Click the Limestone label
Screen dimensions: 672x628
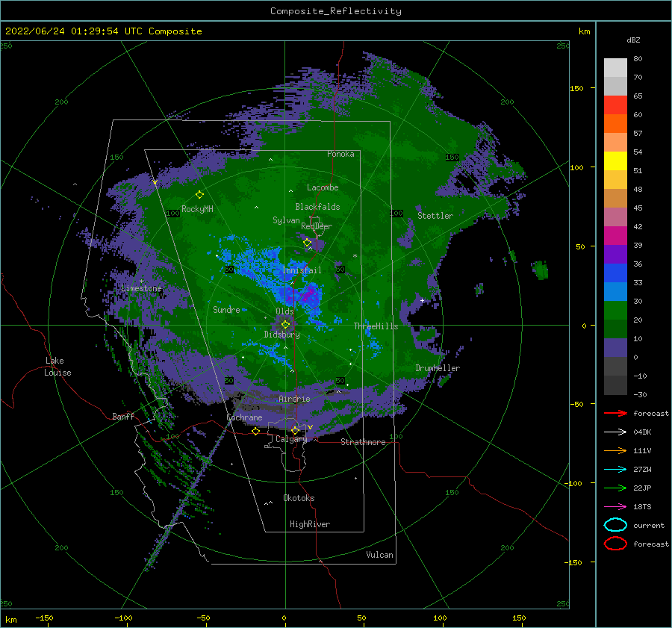[141, 288]
